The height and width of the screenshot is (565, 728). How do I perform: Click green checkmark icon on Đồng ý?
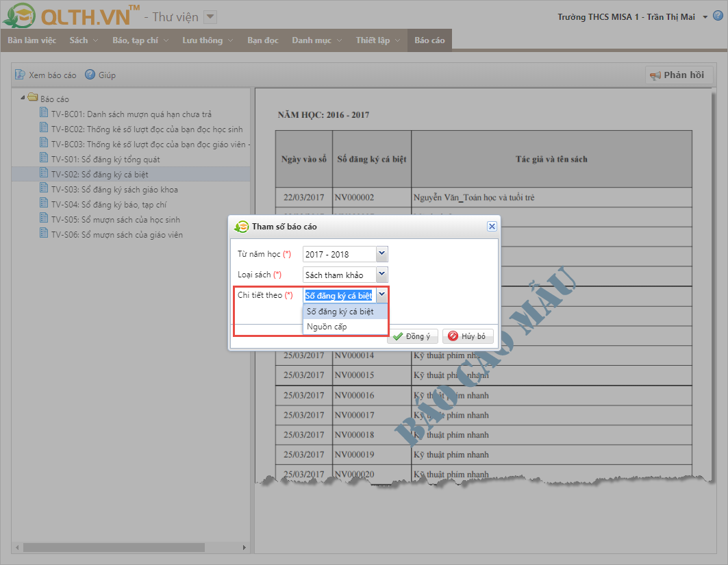398,336
